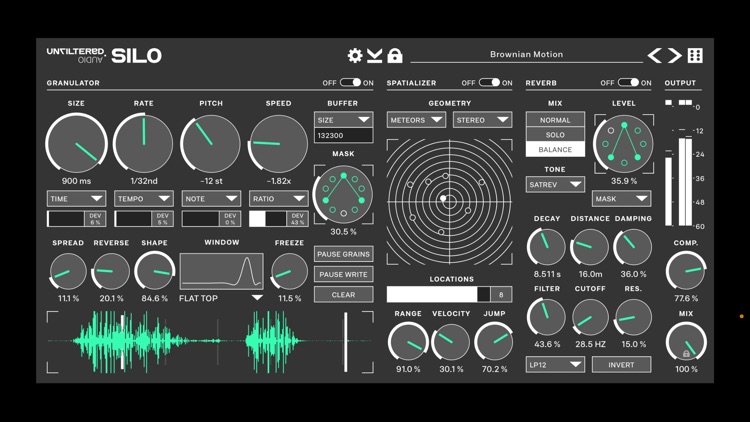Screen dimensions: 750x422
Task: Open the LP12 filter type dropdown
Action: (x=555, y=365)
